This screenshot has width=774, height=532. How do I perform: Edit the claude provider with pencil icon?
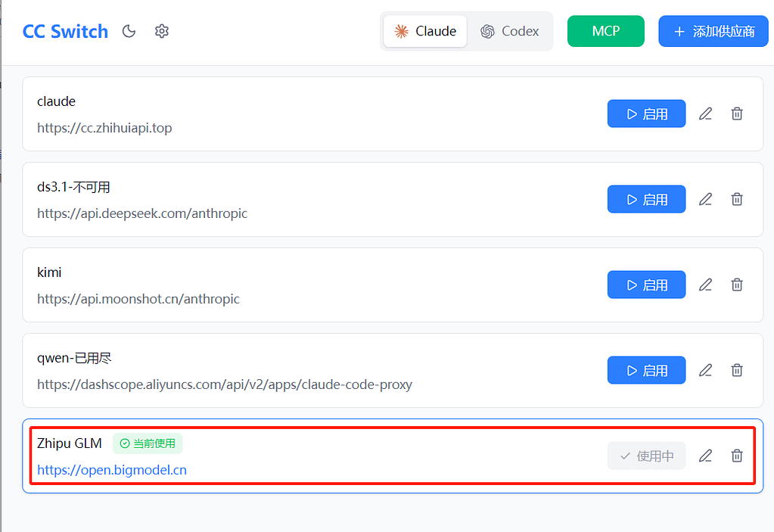tap(705, 114)
